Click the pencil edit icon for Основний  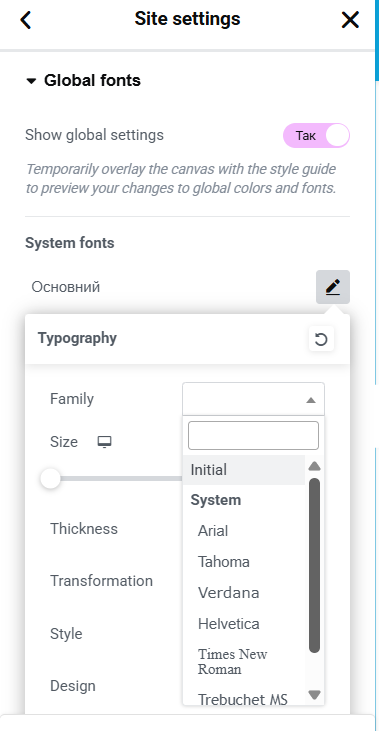pos(333,287)
